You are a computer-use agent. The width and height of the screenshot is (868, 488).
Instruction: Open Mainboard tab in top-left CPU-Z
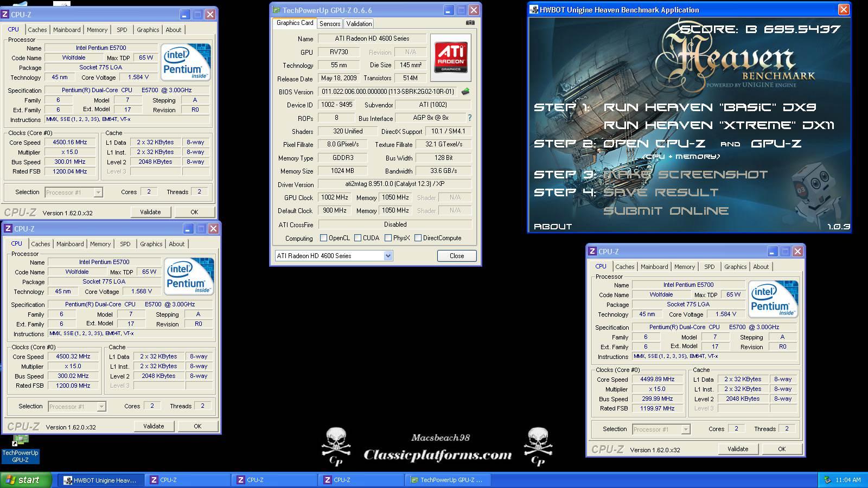67,30
